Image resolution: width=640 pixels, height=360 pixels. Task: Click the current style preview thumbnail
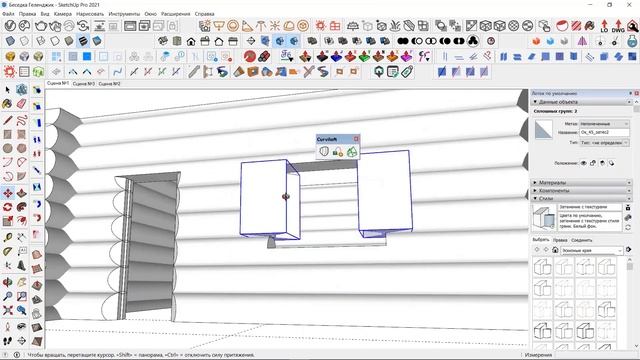544,218
